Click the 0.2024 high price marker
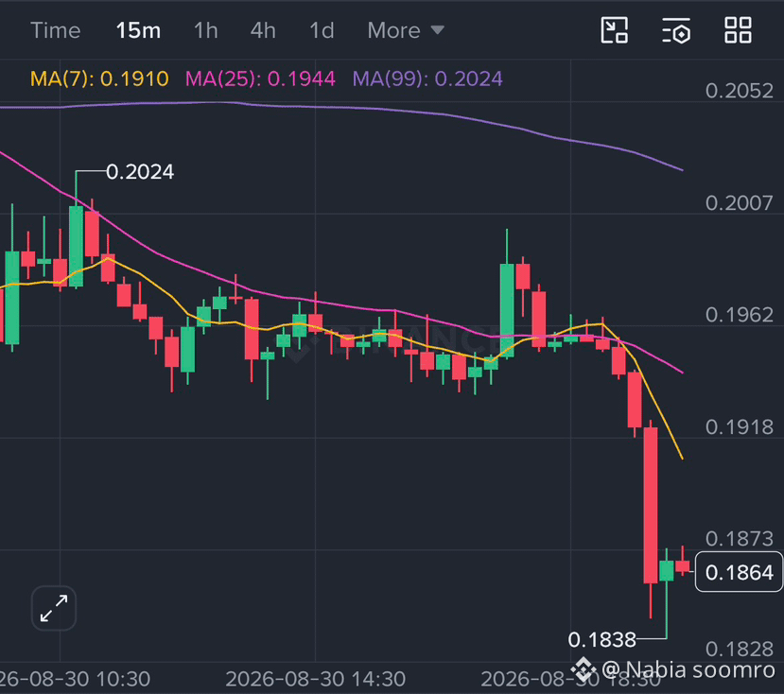Viewport: 784px width, 694px height. 140,172
